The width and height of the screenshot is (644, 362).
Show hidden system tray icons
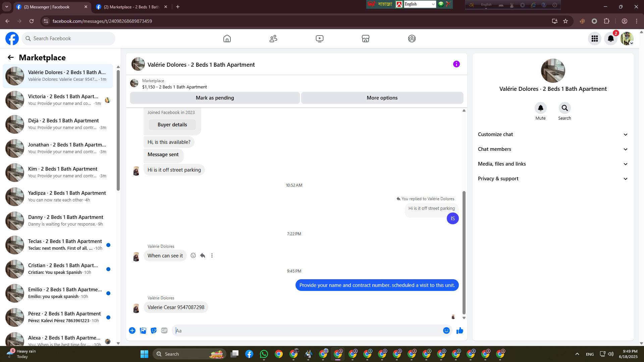577,354
